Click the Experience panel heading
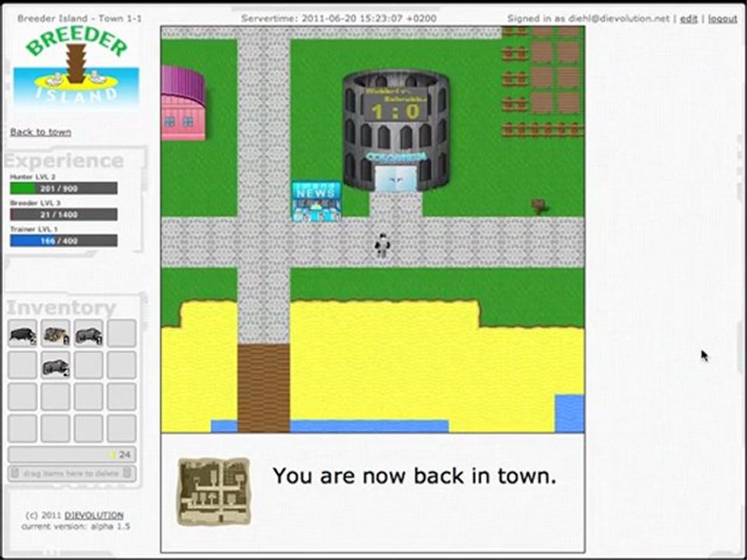Screen dimensions: 747x560 click(x=65, y=160)
